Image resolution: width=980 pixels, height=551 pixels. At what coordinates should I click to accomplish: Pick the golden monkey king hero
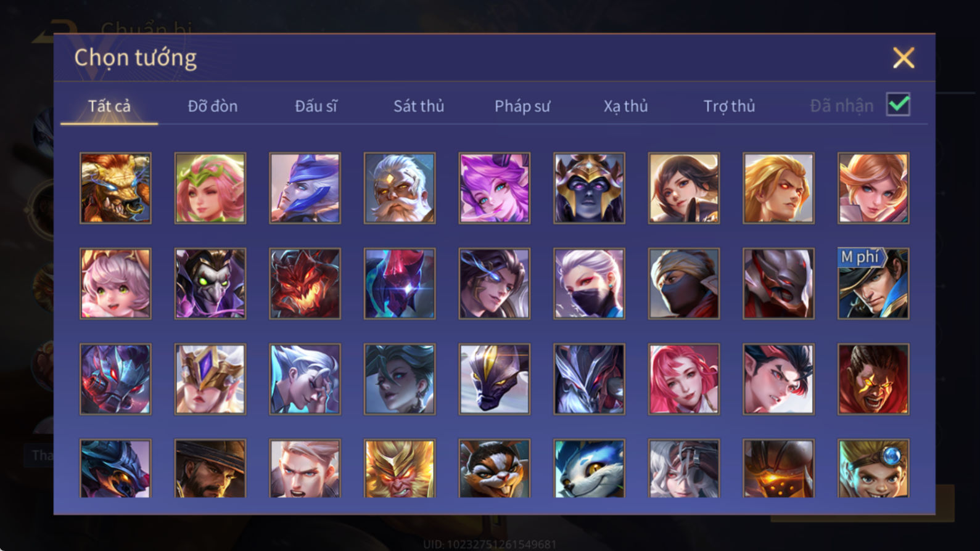tap(400, 468)
